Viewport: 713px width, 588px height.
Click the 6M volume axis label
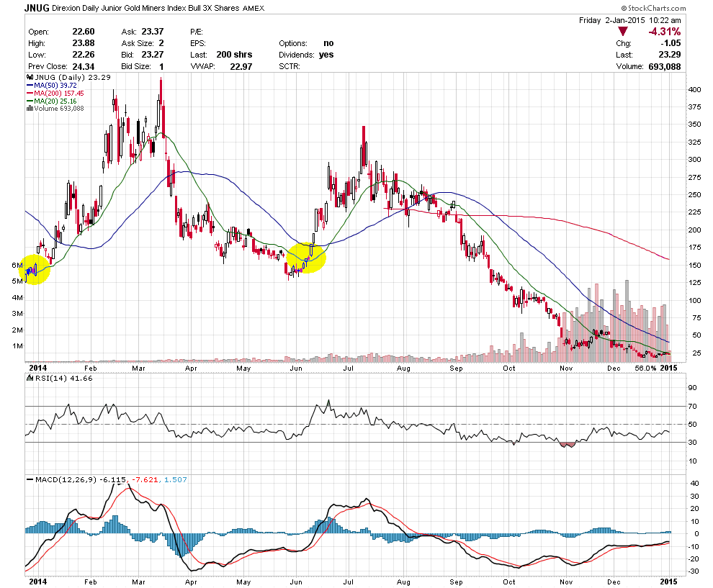pyautogui.click(x=17, y=266)
